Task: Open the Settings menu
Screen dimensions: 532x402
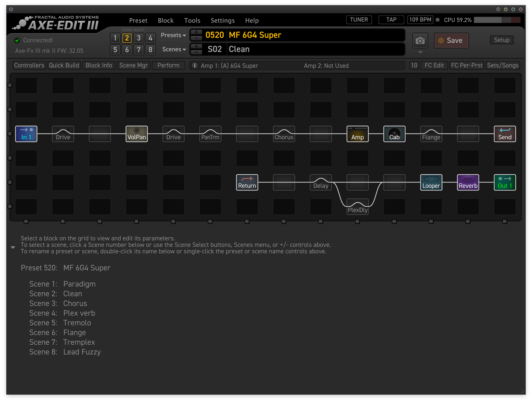Action: tap(222, 21)
